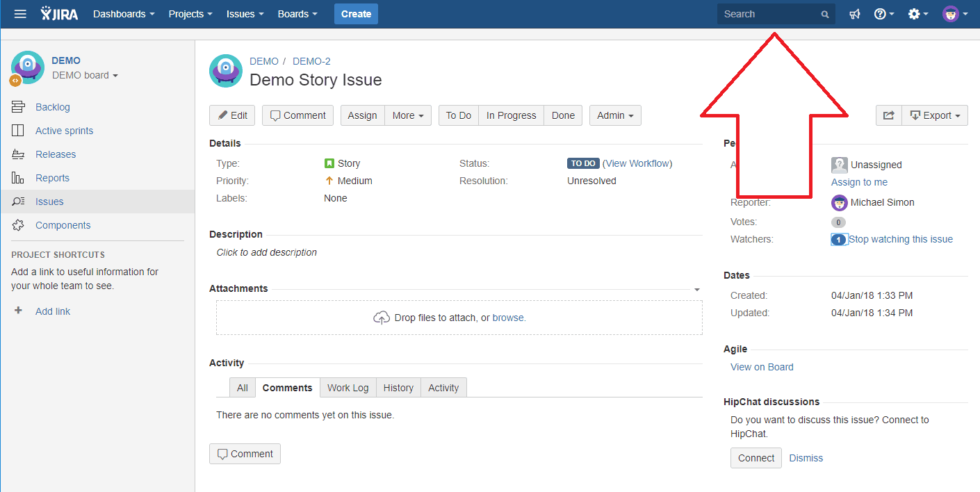The height and width of the screenshot is (492, 980).
Task: Edit the Demo Story Issue
Action: point(231,115)
